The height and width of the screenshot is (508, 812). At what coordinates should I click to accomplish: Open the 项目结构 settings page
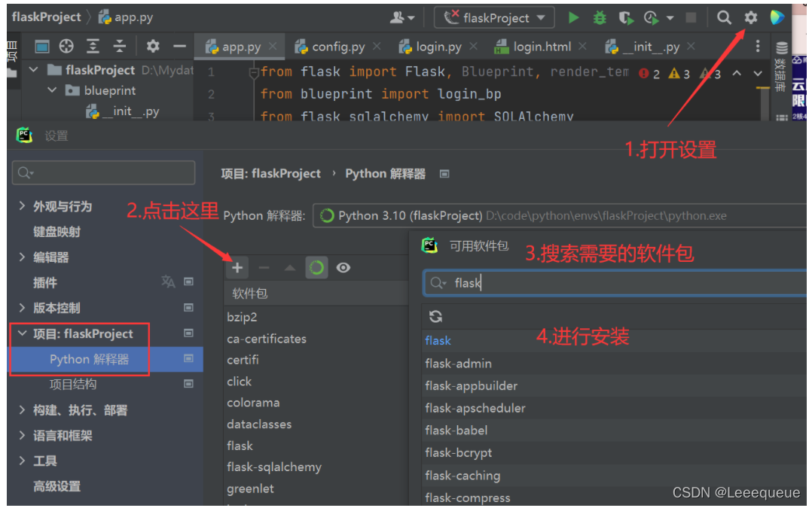point(72,385)
